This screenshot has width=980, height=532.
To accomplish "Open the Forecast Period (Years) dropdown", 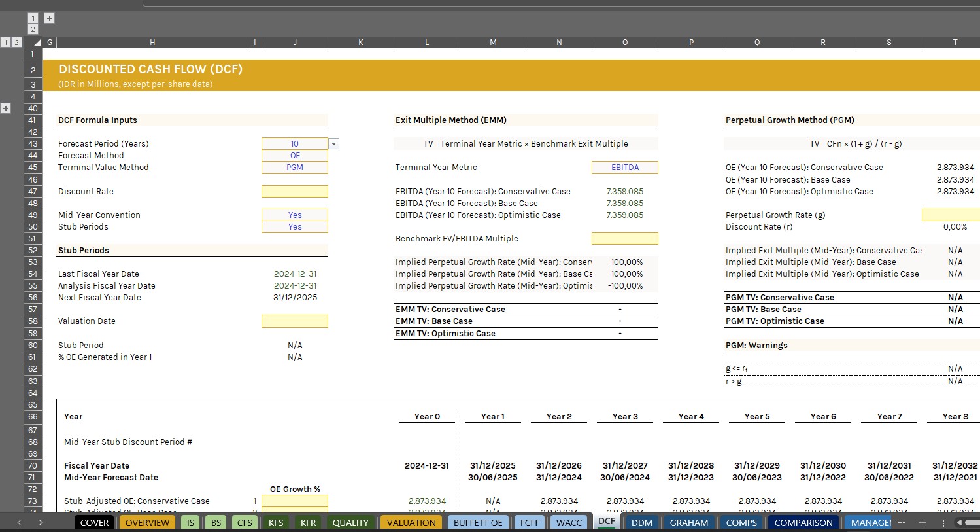I will coord(333,143).
